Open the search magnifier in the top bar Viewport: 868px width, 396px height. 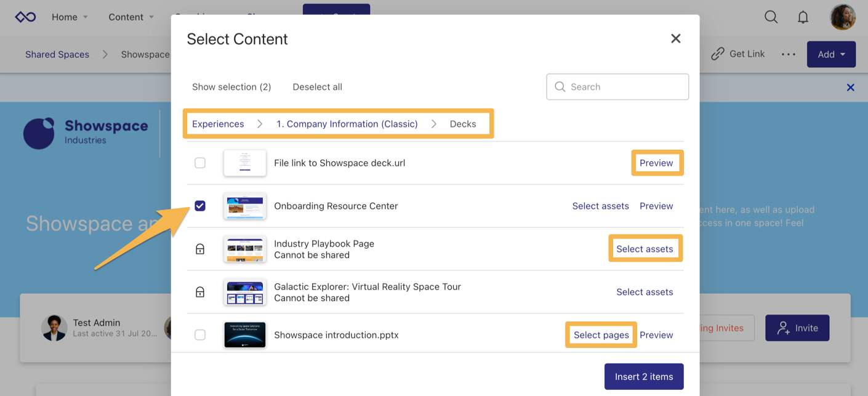771,17
